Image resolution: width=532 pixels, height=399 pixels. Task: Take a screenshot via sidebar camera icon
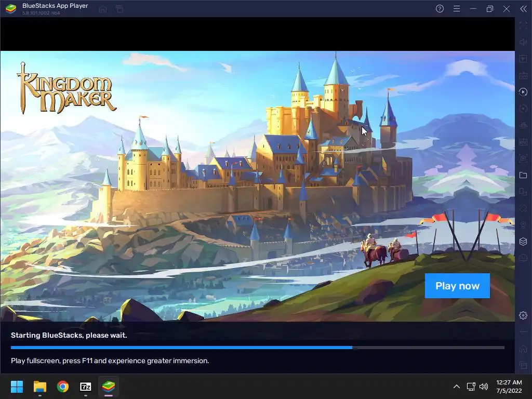523,158
